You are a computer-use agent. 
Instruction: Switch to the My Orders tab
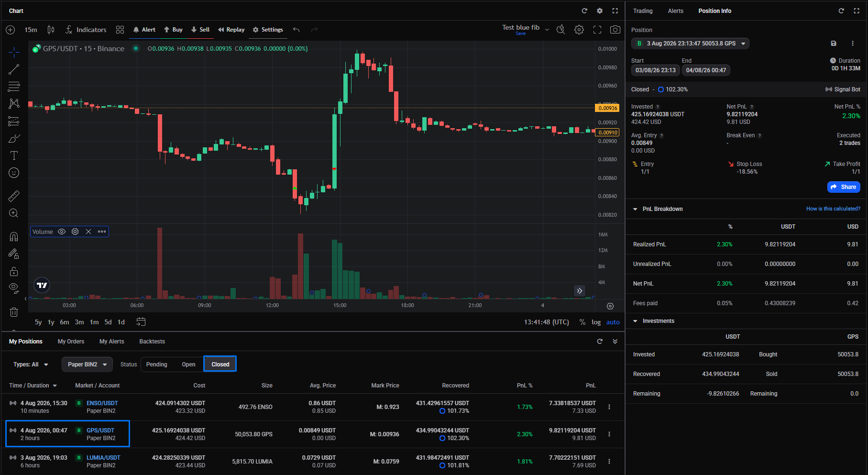click(x=71, y=342)
